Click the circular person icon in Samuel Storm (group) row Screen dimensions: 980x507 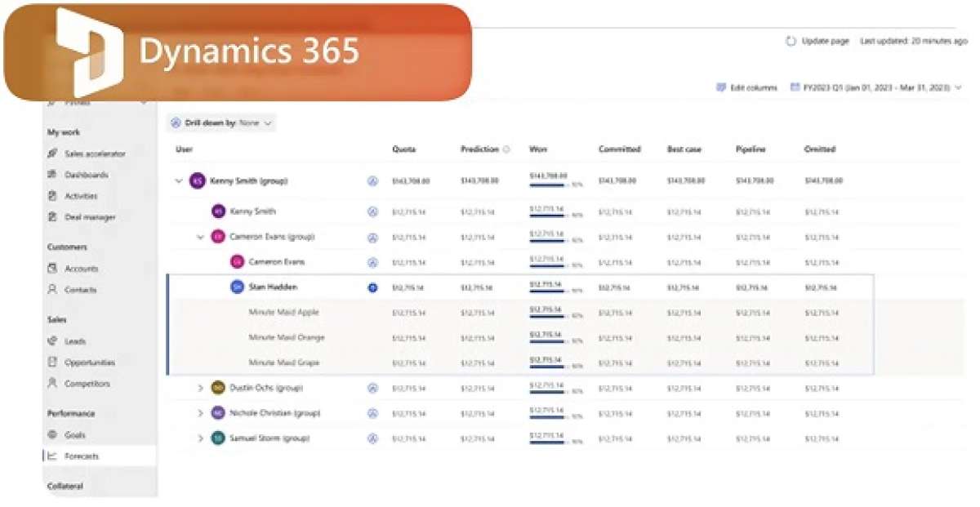point(372,438)
